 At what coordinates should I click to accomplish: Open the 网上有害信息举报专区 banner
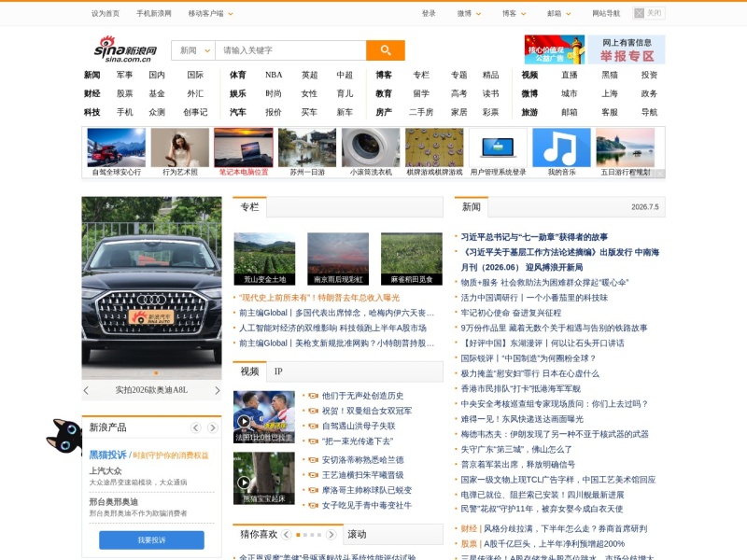point(626,49)
